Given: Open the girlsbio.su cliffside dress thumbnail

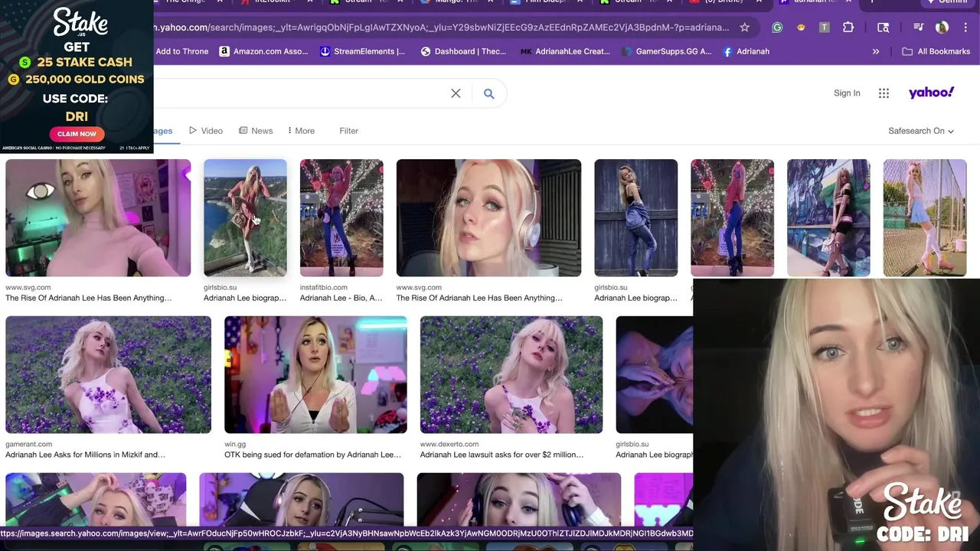Looking at the screenshot, I should tap(245, 218).
